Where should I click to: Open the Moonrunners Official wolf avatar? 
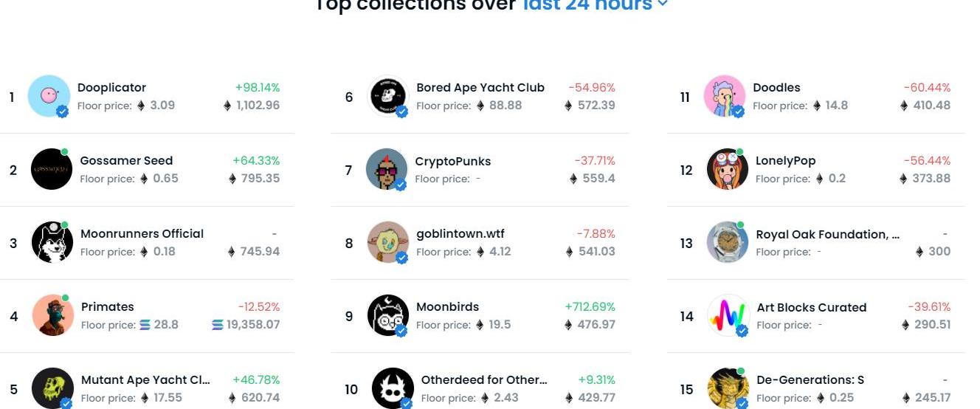(x=52, y=242)
